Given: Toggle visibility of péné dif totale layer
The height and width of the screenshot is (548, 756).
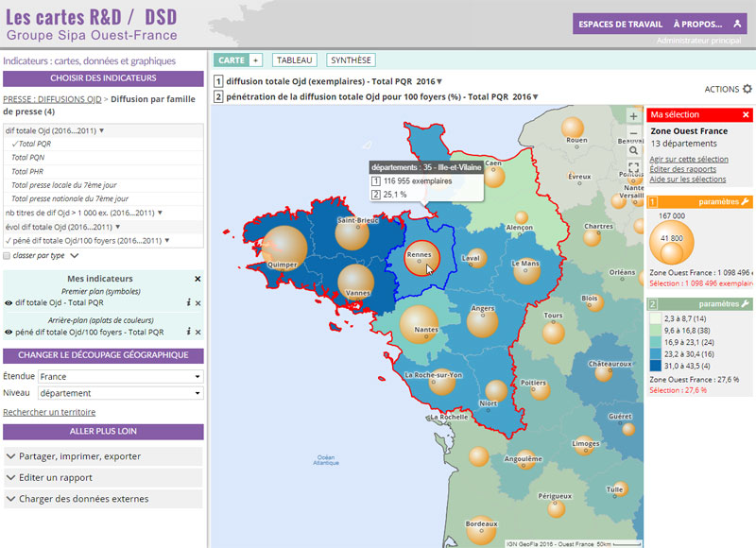Looking at the screenshot, I should [x=9, y=332].
